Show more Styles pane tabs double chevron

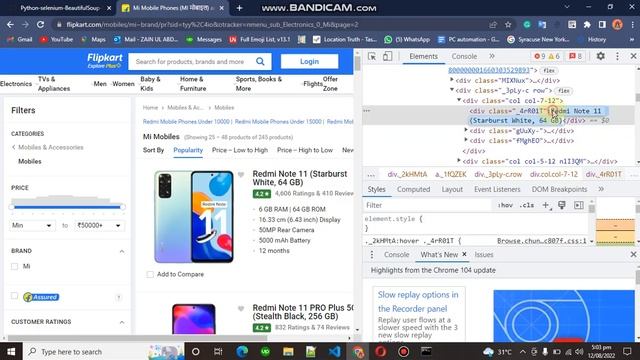601,189
